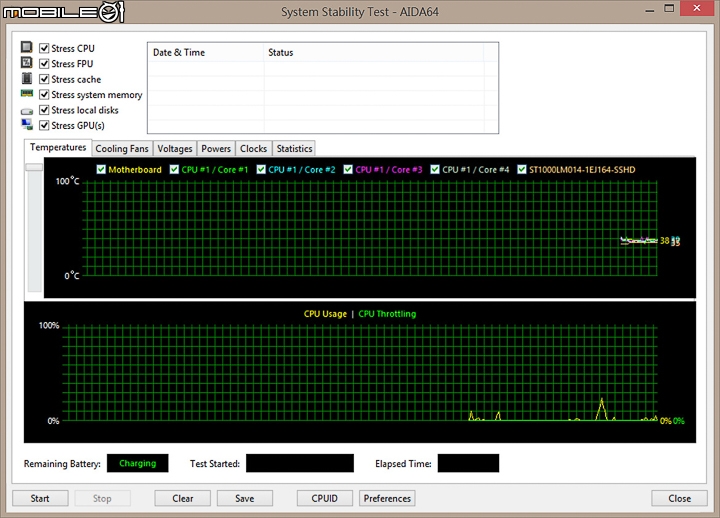Close the window with the red X
The width and height of the screenshot is (720, 518).
click(697, 8)
